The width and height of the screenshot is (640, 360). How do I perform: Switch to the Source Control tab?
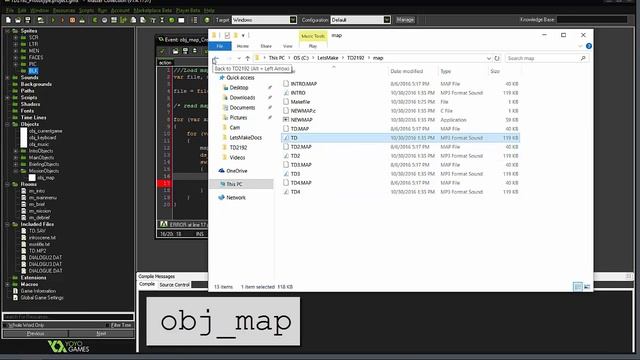click(x=174, y=284)
